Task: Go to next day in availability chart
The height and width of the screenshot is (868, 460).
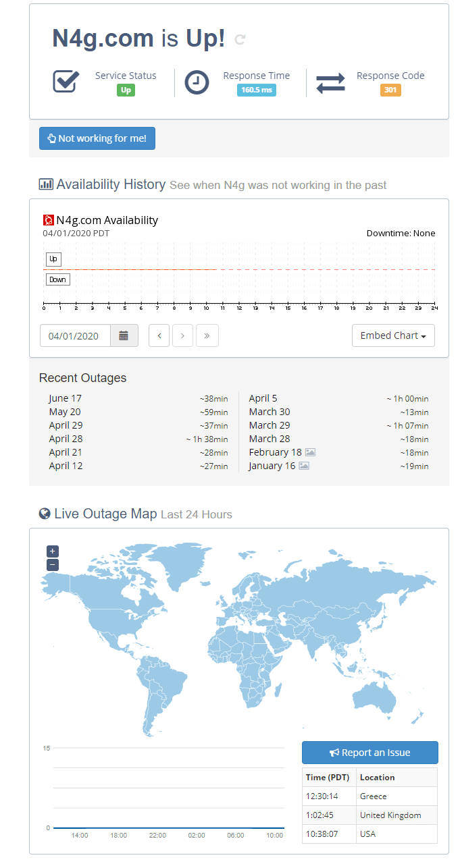Action: (183, 335)
